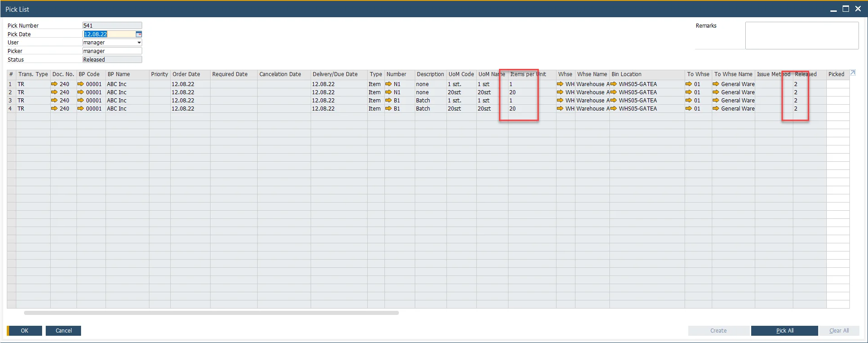The image size is (868, 343).
Task: Click the Cancel button
Action: [63, 331]
